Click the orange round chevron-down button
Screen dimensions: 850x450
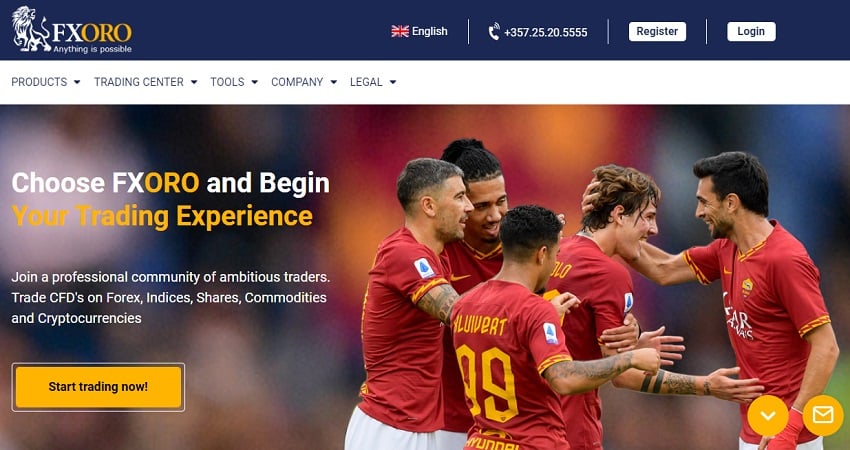click(768, 415)
